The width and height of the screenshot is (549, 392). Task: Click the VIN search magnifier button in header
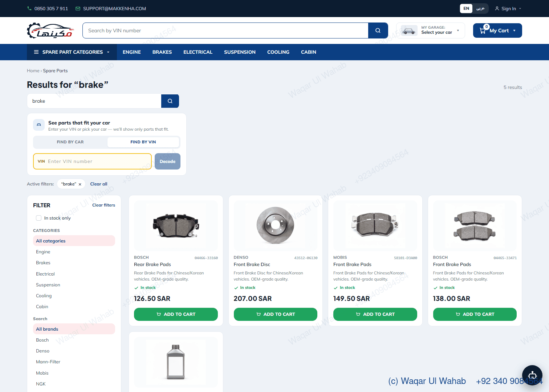378,30
